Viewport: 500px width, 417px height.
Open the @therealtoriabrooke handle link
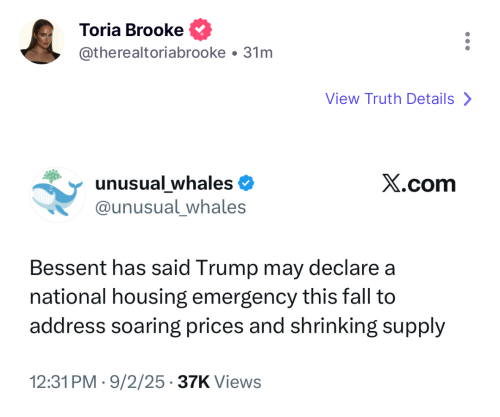(152, 53)
